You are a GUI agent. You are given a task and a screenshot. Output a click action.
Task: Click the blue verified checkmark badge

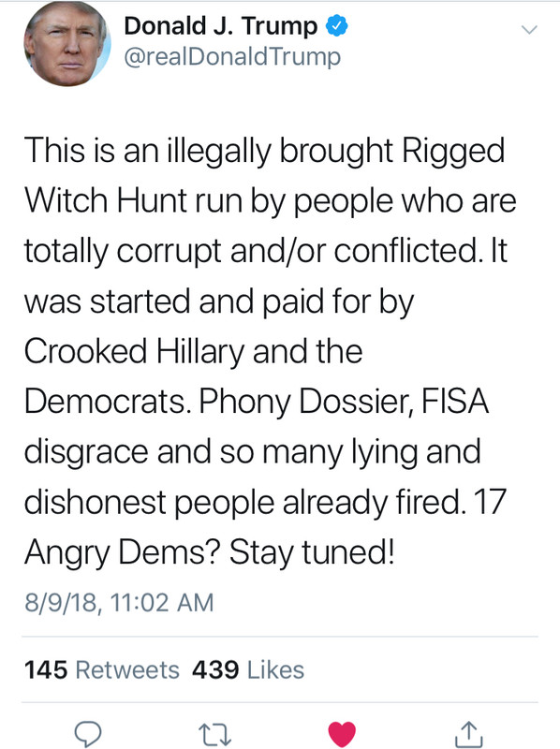(x=336, y=26)
